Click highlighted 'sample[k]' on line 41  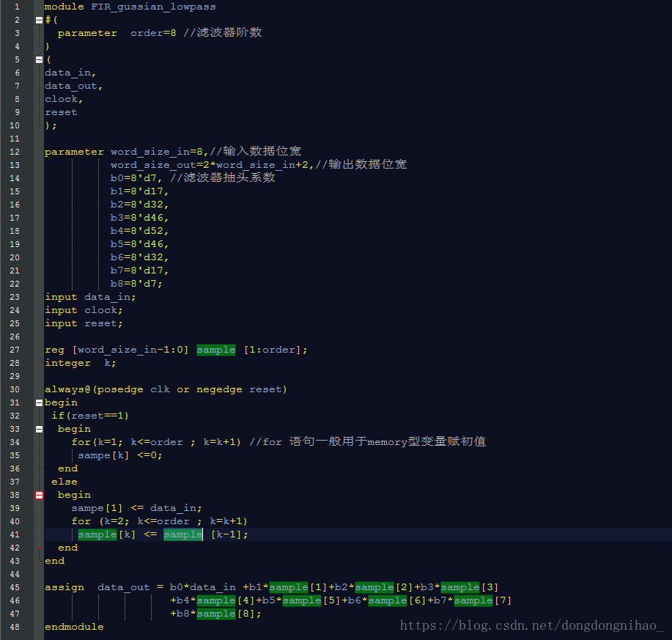(107, 534)
